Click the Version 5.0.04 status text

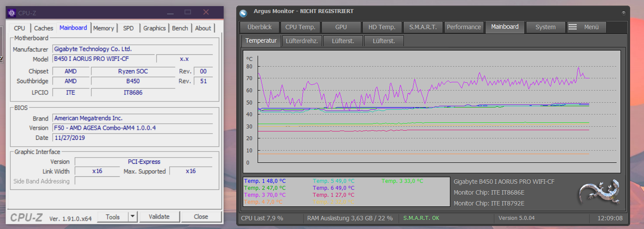click(517, 218)
